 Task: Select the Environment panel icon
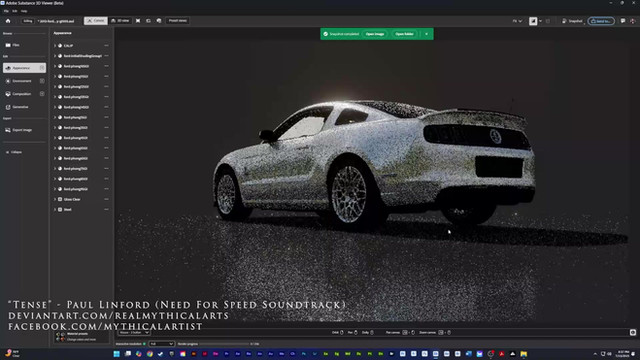coord(8,81)
